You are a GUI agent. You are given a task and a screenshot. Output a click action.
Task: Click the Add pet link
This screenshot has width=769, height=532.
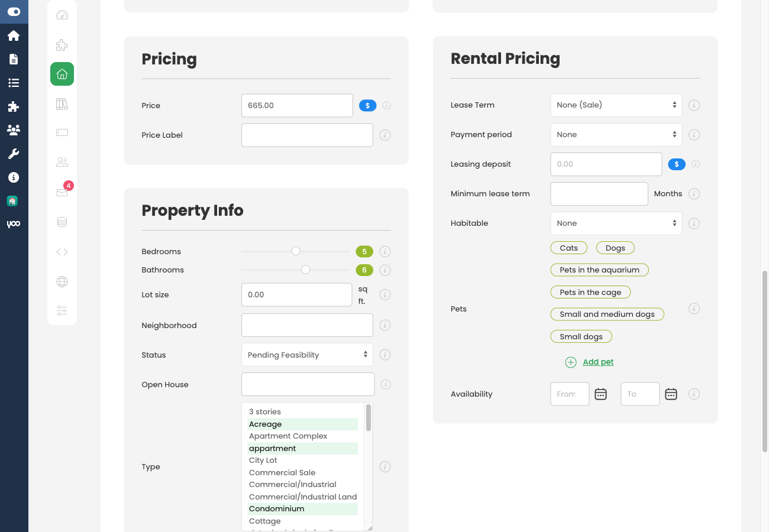(x=597, y=362)
